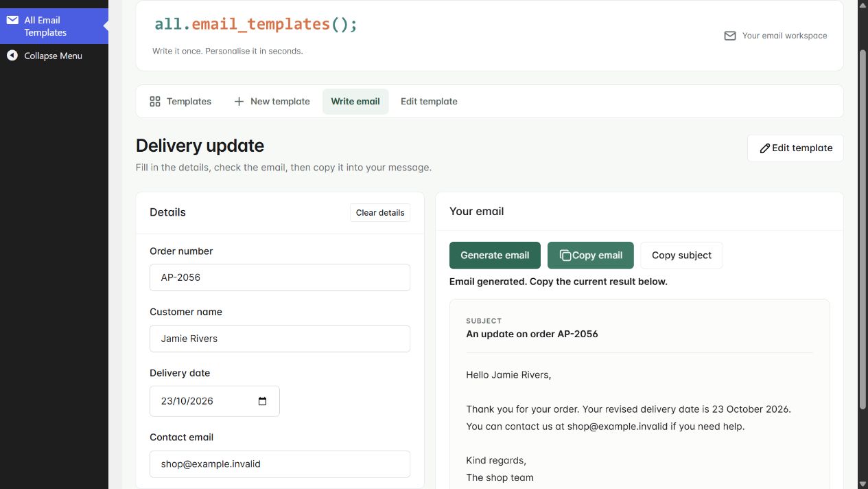Click the grid icon on Templates tab
Screen dimensions: 868x489
tap(155, 101)
